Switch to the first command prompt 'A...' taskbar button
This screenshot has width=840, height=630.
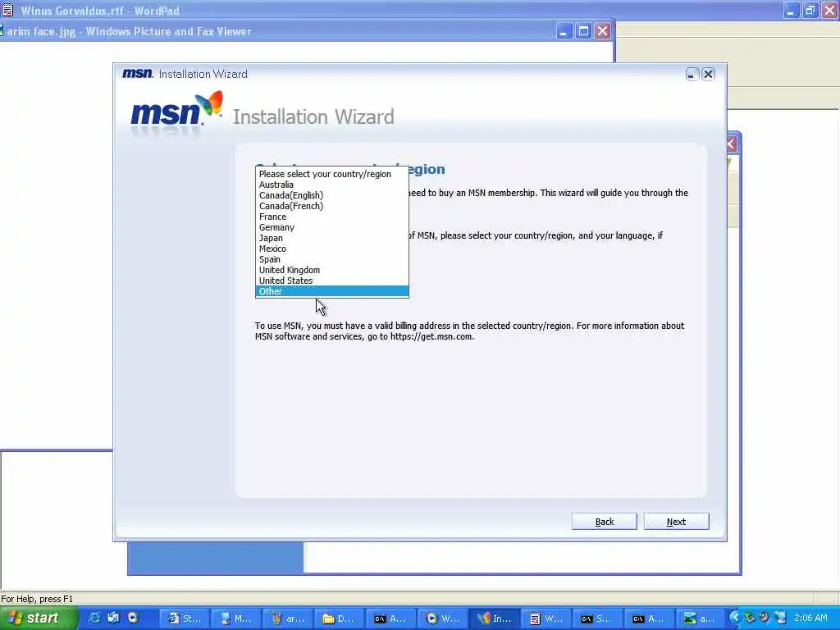point(390,619)
